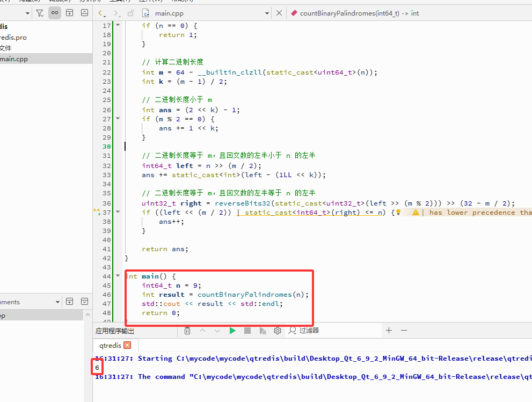Click the filter tree icon in sidebar

click(40, 13)
